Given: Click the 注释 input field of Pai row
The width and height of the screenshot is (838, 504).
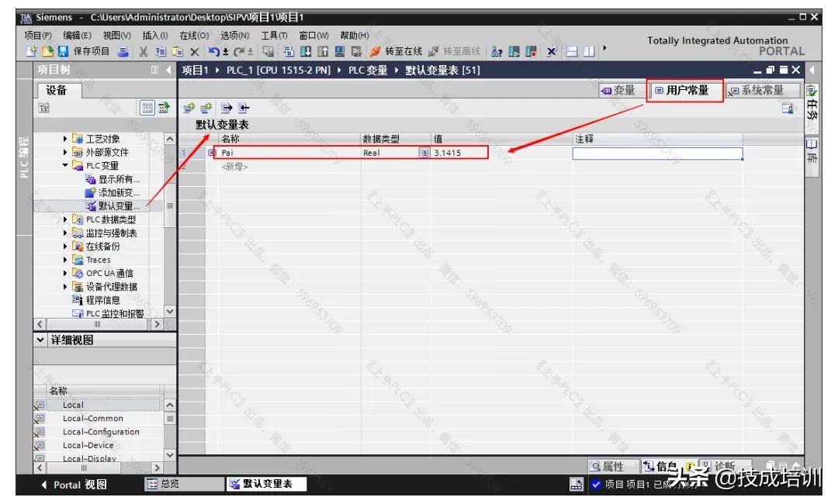Looking at the screenshot, I should (657, 154).
